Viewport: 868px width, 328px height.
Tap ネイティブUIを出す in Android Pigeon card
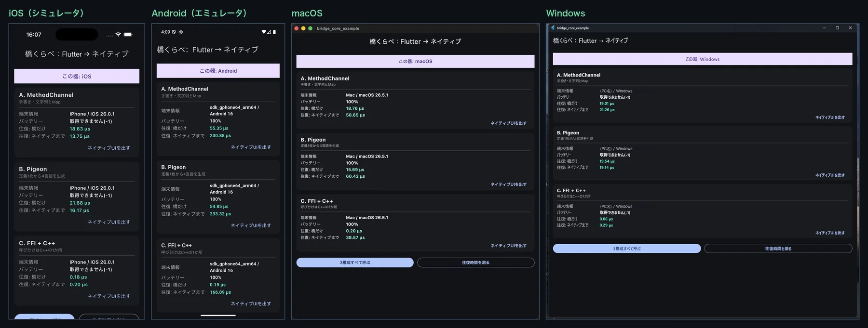pos(251,225)
